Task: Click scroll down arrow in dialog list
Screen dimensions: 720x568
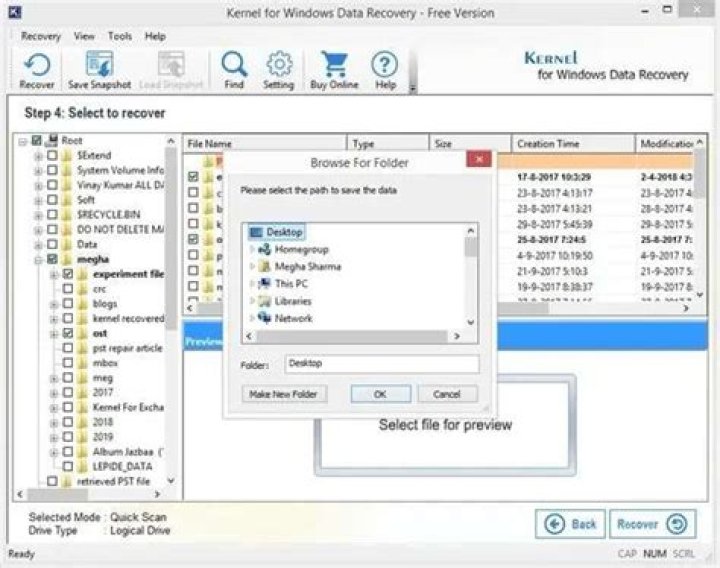Action: coord(471,322)
